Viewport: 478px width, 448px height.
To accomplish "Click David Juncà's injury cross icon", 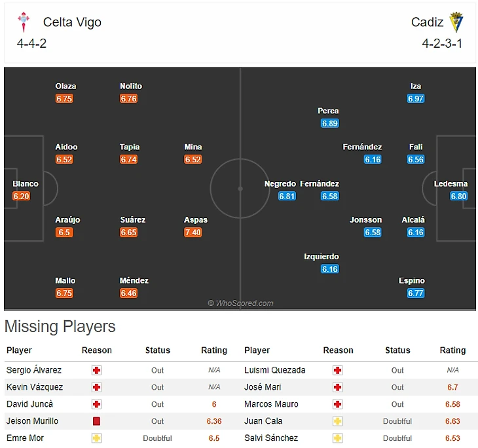I will click(97, 404).
